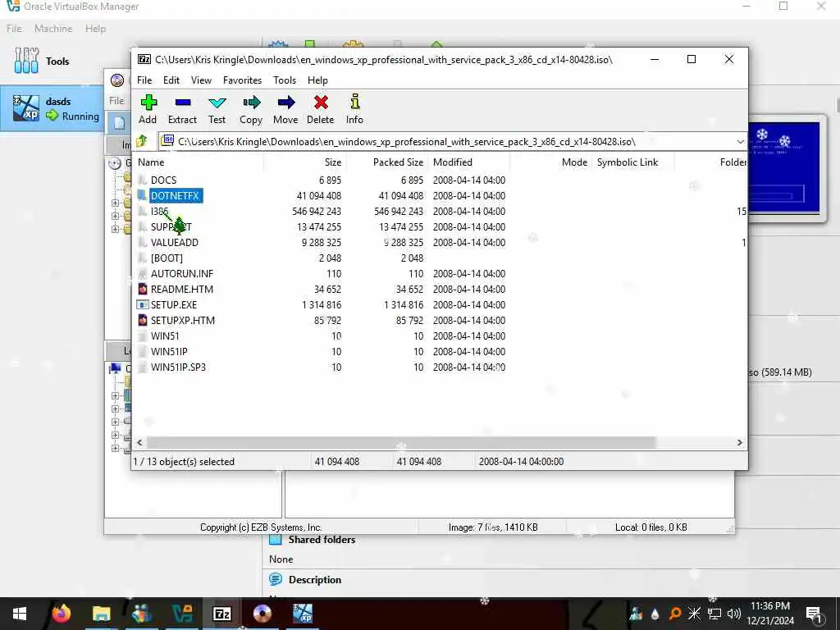This screenshot has width=840, height=630.
Task: Open the notification center icon
Action: 815,614
